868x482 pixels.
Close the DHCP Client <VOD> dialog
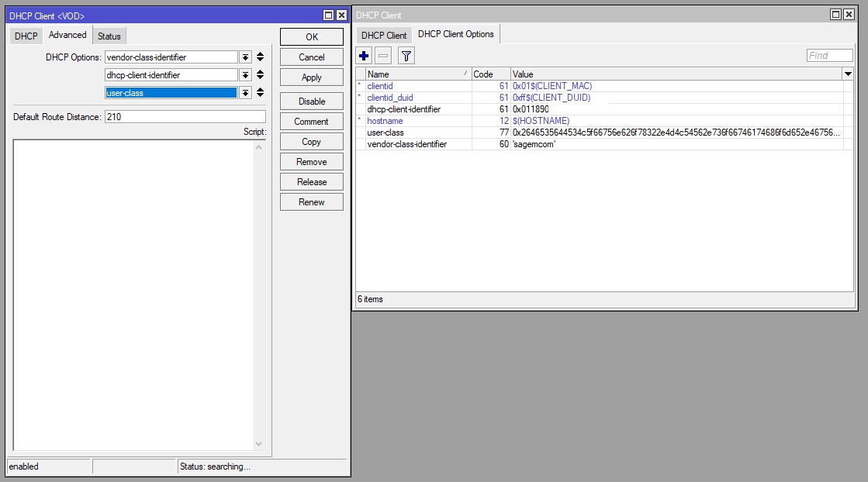[x=341, y=15]
